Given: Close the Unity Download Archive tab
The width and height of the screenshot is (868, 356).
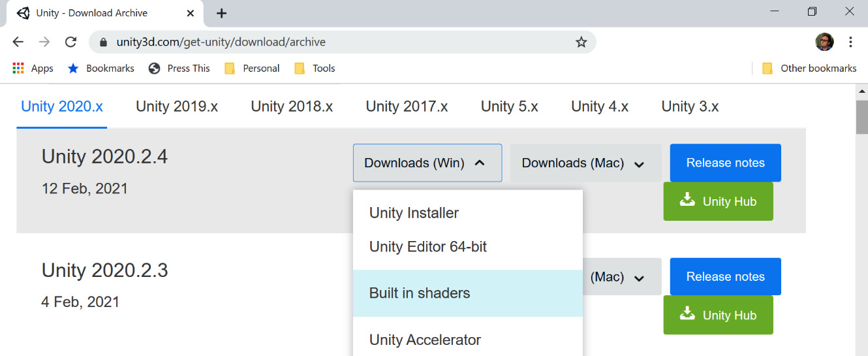Looking at the screenshot, I should pyautogui.click(x=191, y=13).
